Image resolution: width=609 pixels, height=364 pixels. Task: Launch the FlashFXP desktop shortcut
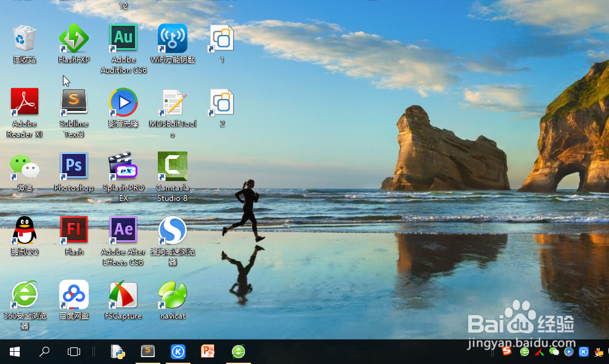coord(74,42)
